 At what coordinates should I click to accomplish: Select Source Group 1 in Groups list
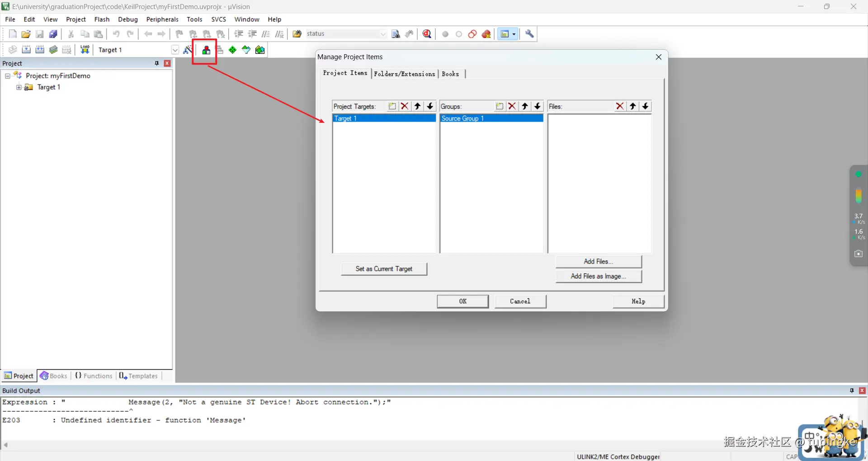[492, 118]
